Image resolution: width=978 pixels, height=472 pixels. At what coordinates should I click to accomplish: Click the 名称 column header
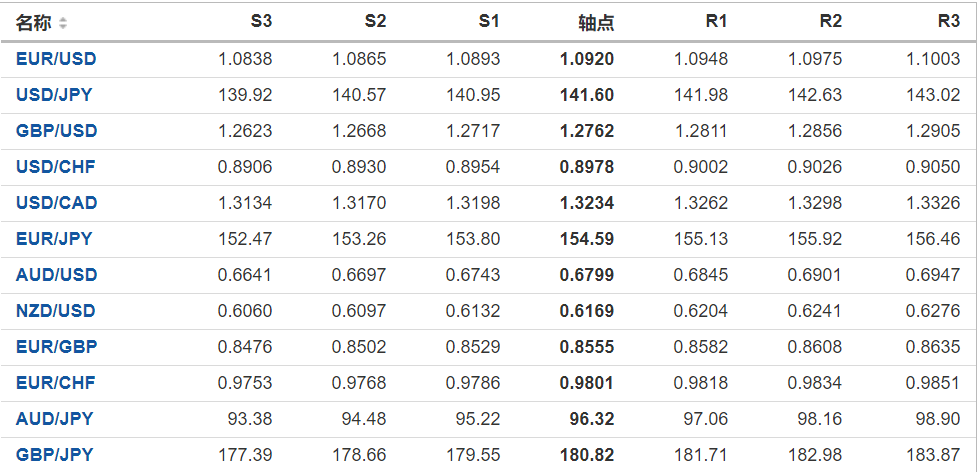(x=33, y=22)
